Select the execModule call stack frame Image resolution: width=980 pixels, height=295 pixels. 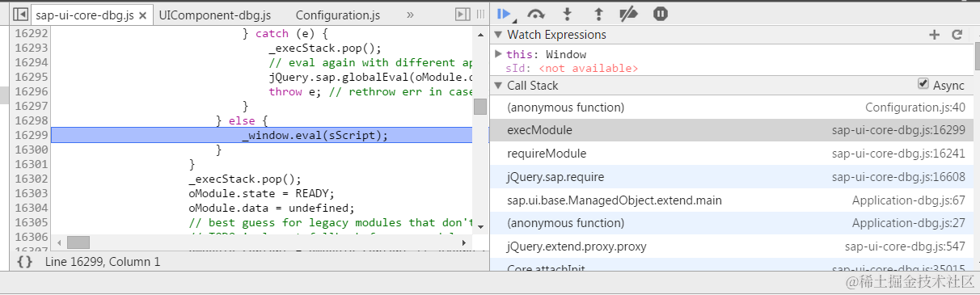pos(732,130)
